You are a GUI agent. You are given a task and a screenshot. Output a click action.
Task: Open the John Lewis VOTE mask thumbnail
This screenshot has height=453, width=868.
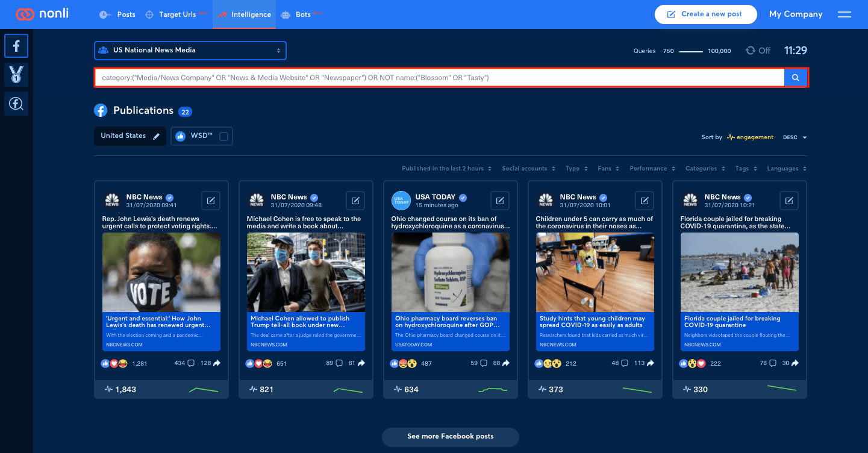click(x=161, y=272)
